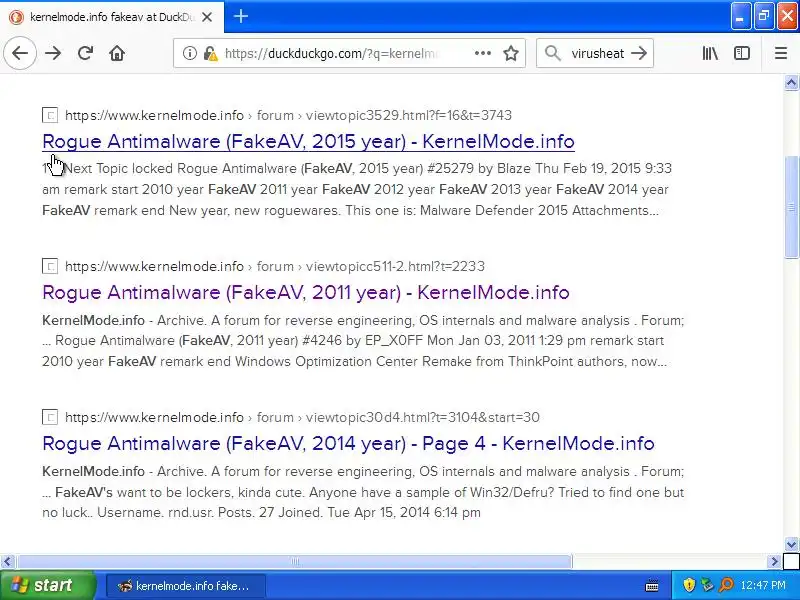Open the Library bookshelf icon
The height and width of the screenshot is (600, 800).
point(710,53)
